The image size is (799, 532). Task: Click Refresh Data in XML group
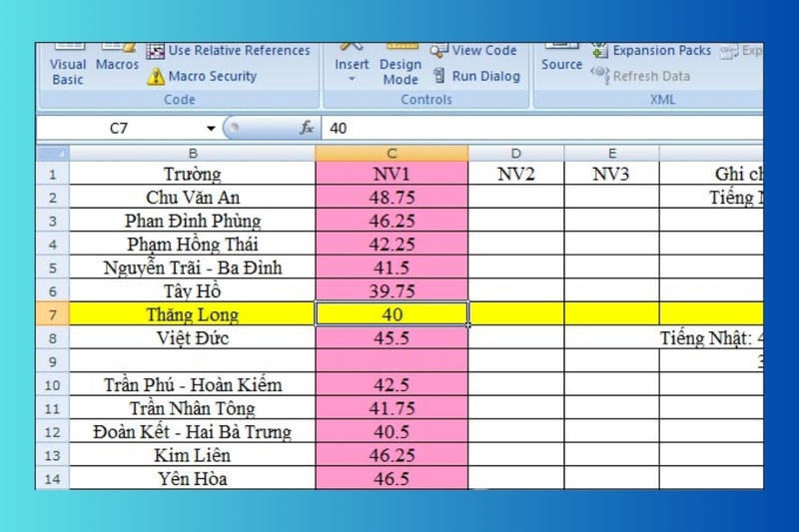640,77
